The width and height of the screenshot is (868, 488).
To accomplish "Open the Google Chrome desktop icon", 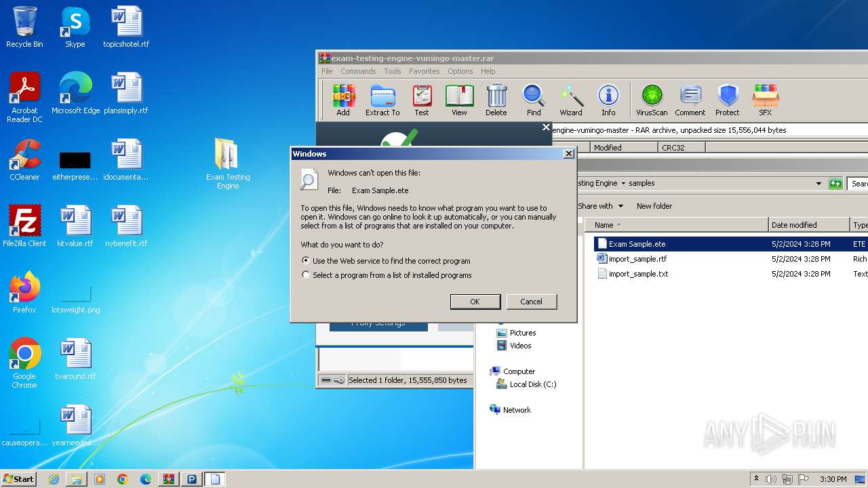I will [x=24, y=363].
